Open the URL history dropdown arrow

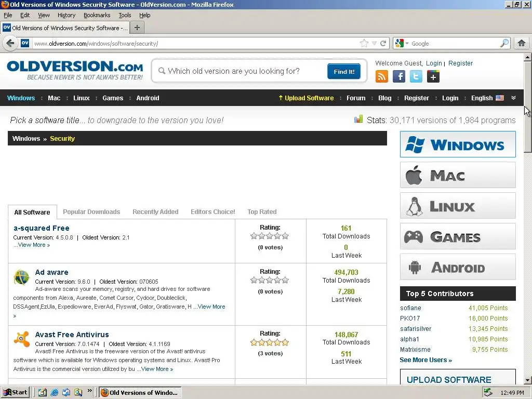[374, 44]
